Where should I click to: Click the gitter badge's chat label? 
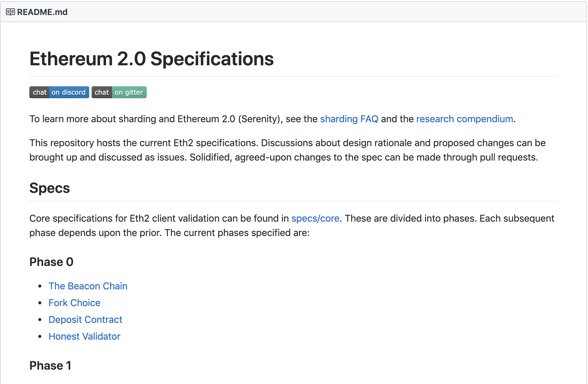tap(101, 92)
